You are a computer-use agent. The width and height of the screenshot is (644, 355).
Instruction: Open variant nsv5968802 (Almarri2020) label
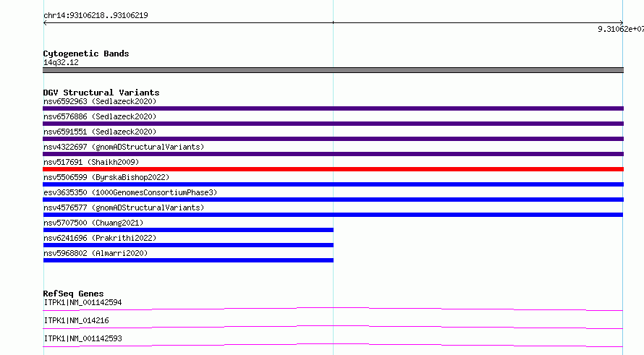[96, 253]
